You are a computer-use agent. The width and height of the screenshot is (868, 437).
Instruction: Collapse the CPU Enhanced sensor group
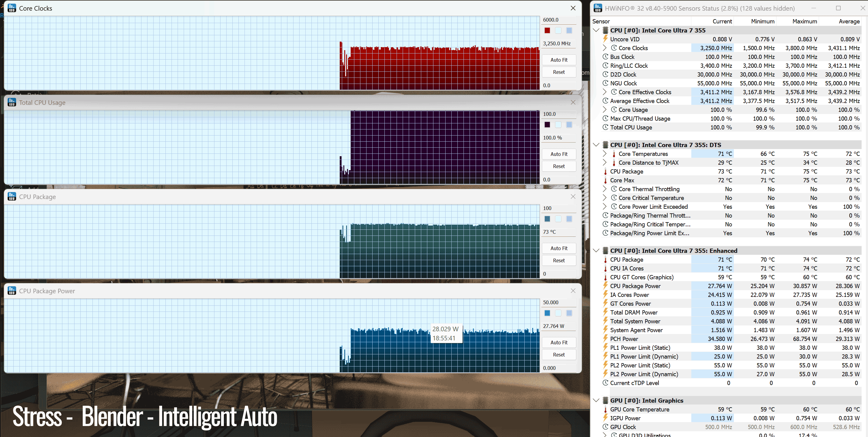tap(596, 251)
